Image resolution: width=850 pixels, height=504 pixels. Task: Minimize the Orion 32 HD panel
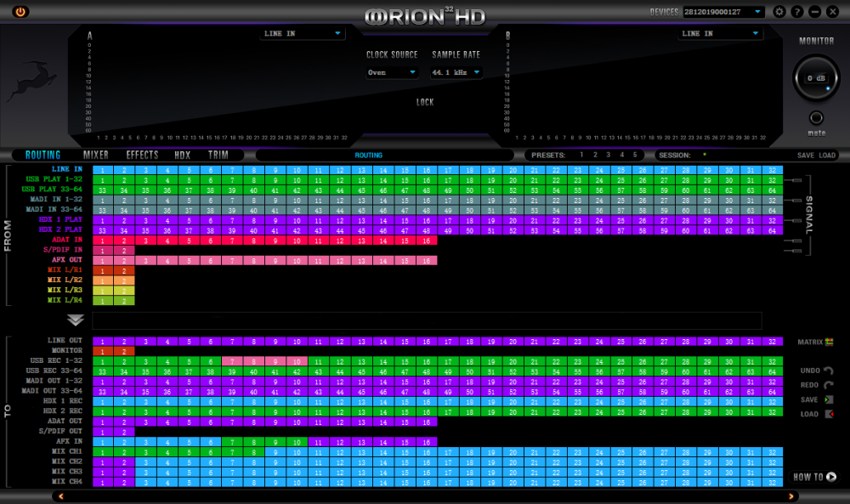click(x=815, y=11)
